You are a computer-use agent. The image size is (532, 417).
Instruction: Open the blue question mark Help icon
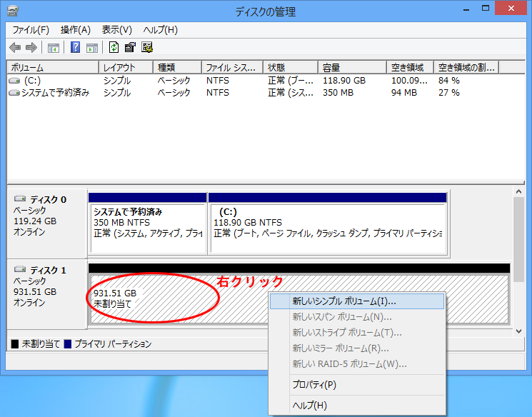75,48
